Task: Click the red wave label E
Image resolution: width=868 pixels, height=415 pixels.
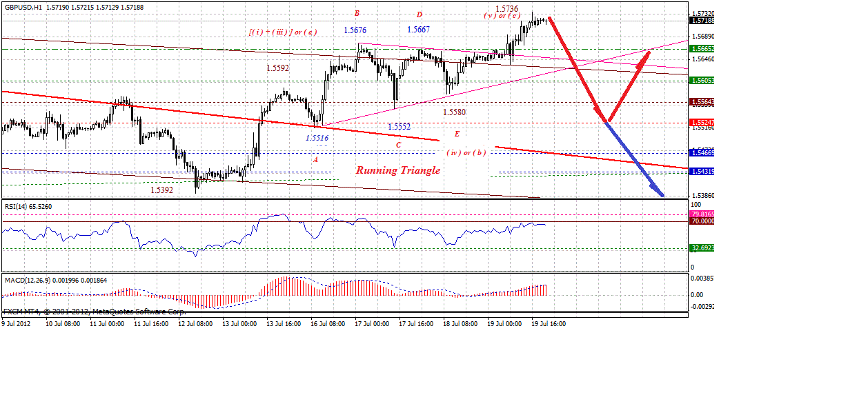Action: pos(457,133)
